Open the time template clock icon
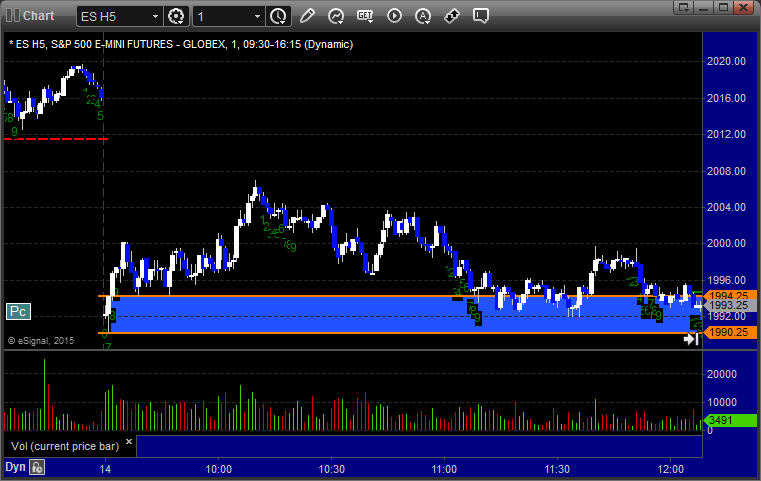 tap(278, 16)
